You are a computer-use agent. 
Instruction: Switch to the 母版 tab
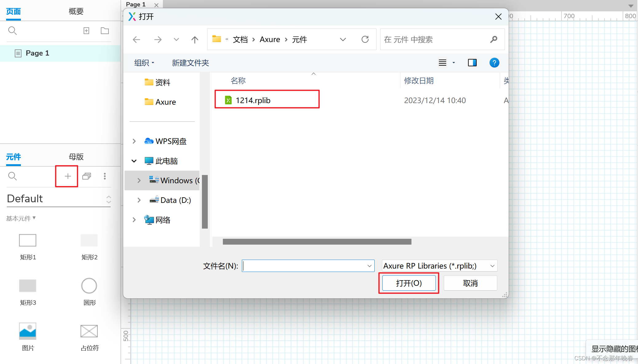pos(76,157)
